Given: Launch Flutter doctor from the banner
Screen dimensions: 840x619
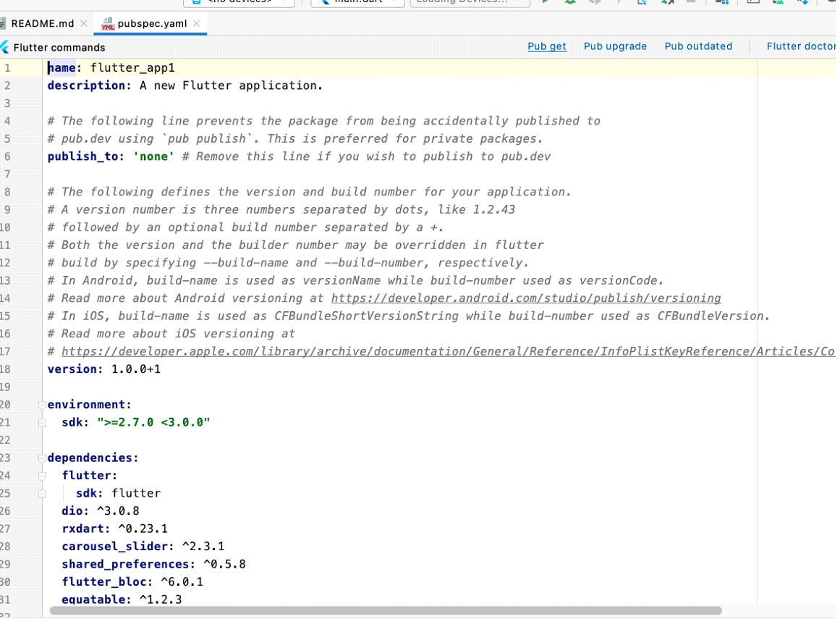Looking at the screenshot, I should pos(800,46).
